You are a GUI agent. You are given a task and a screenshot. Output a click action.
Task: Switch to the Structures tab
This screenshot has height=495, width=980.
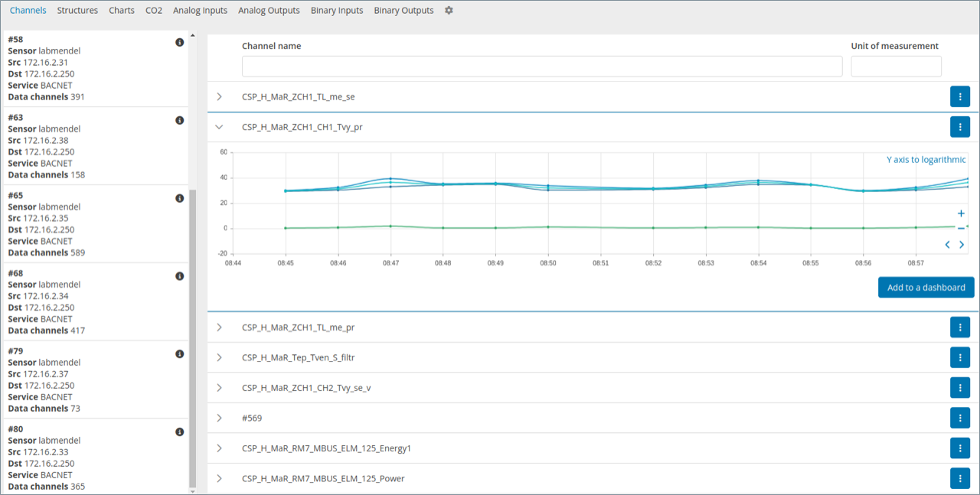(77, 11)
